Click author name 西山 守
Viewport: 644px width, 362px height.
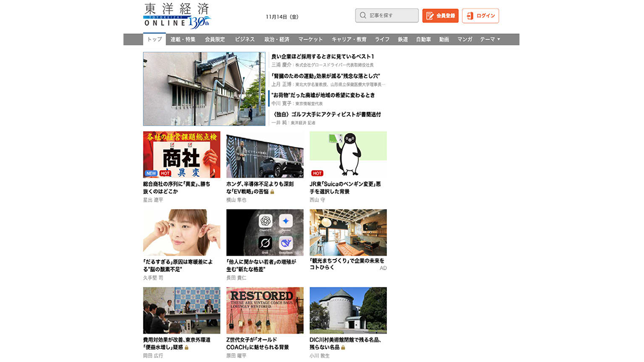pos(317,200)
